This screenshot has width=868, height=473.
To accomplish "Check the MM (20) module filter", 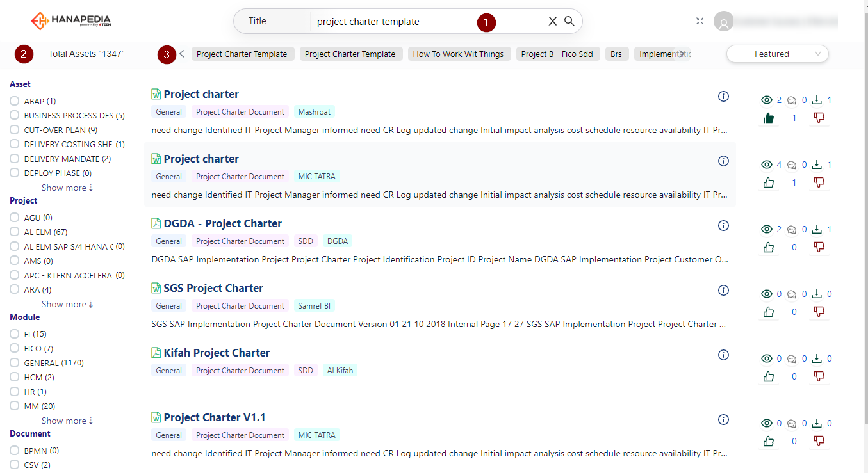I will pyautogui.click(x=15, y=406).
